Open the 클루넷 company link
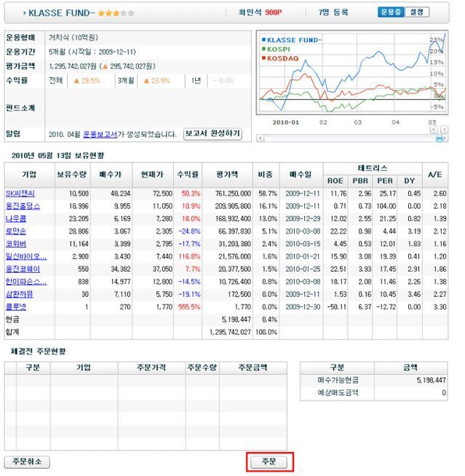 16,307
